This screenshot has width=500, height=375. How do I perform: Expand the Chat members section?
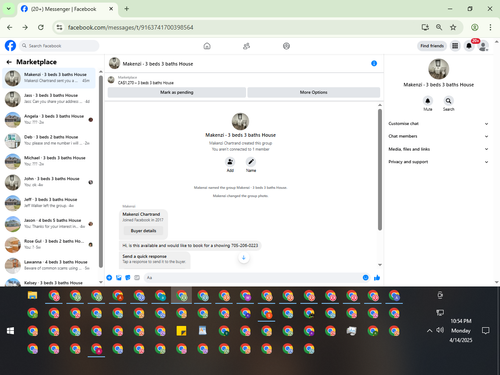click(438, 136)
